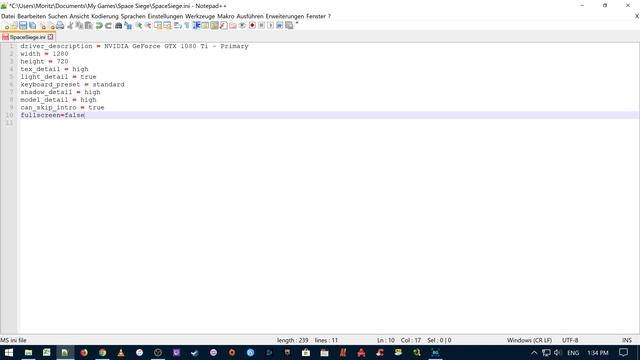640x360 pixels.
Task: Open the Suchen menu
Action: coord(58,16)
